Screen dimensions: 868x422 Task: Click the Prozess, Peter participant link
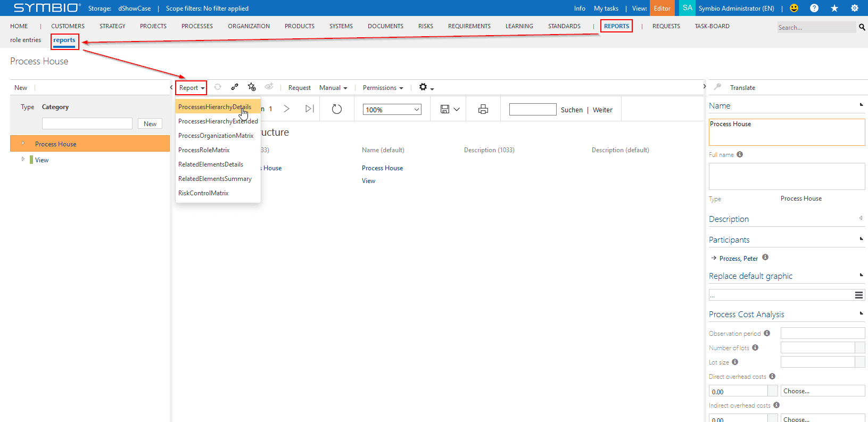point(738,259)
